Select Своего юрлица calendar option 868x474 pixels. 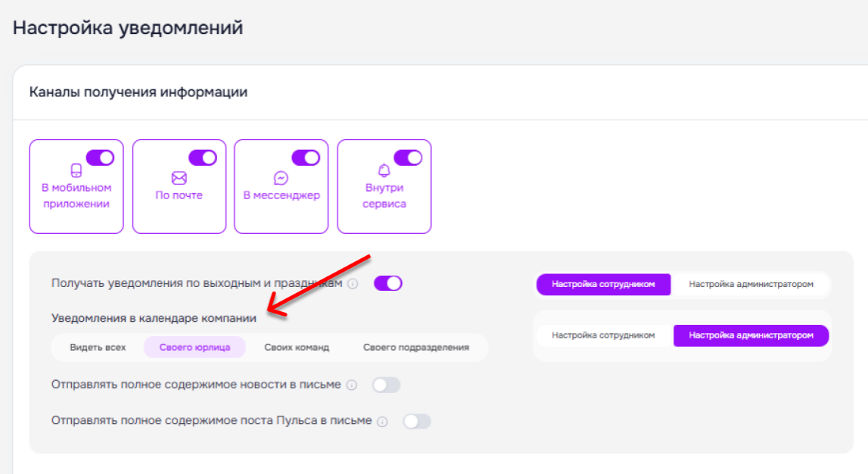194,348
